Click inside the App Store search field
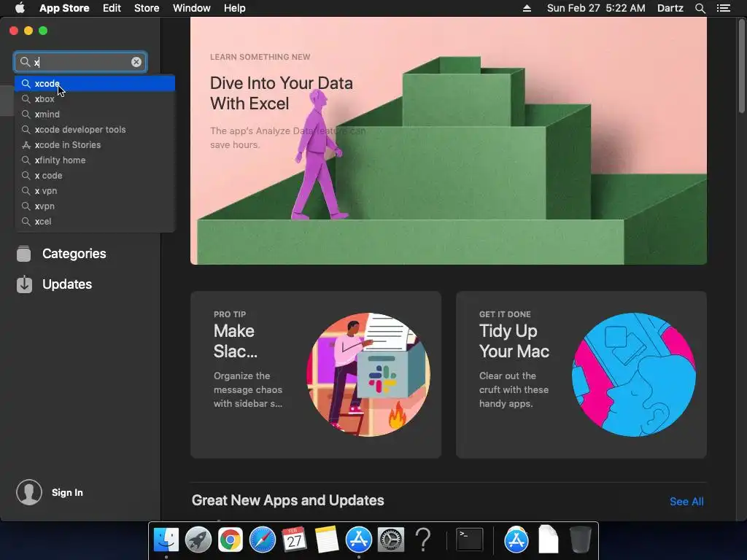747x560 pixels. (x=81, y=62)
